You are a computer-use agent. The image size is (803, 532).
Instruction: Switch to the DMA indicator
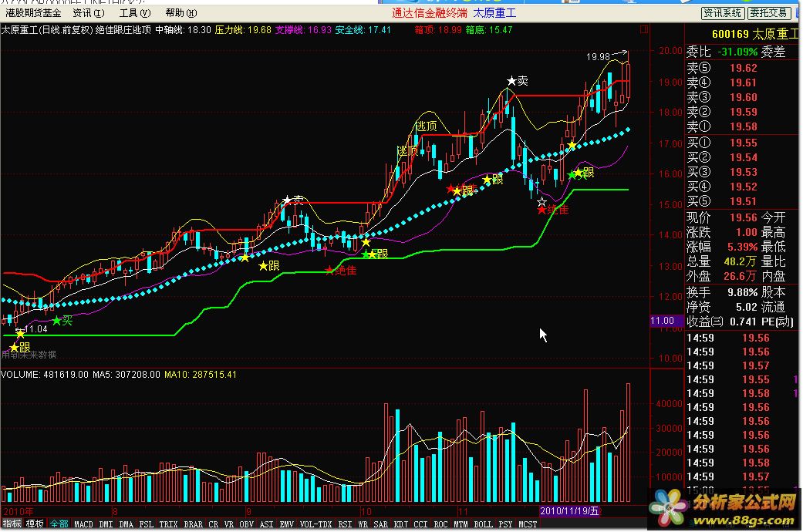126,524
